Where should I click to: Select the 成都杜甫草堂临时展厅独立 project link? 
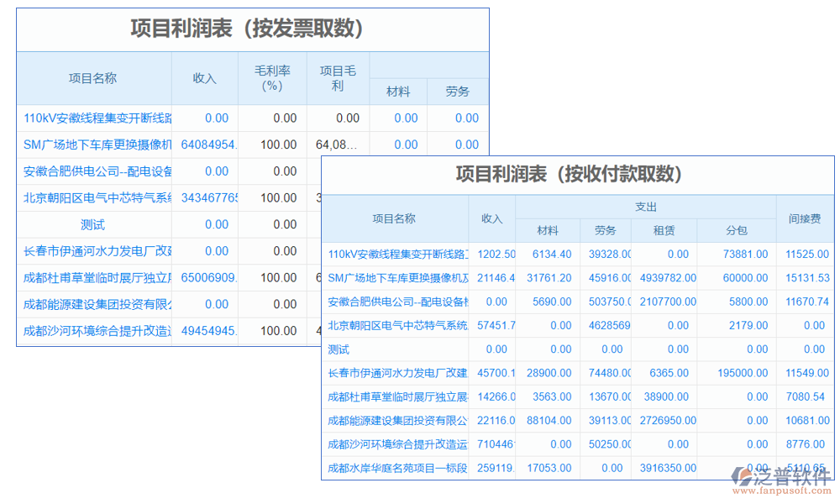95,277
